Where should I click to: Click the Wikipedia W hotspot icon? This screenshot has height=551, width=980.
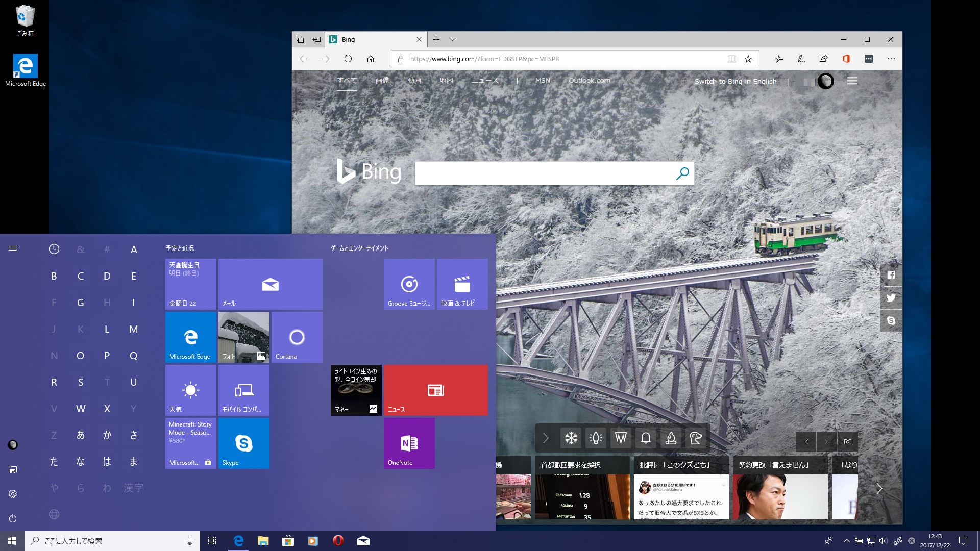pyautogui.click(x=621, y=438)
